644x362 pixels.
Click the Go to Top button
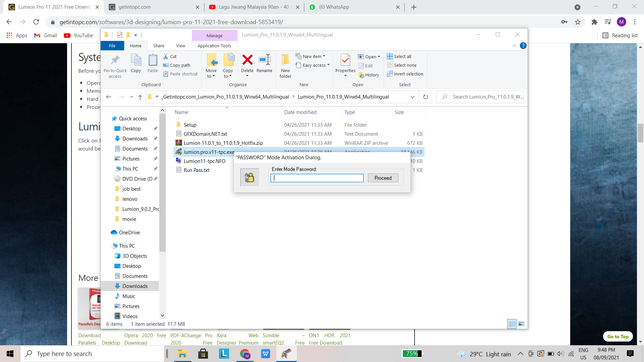click(618, 337)
